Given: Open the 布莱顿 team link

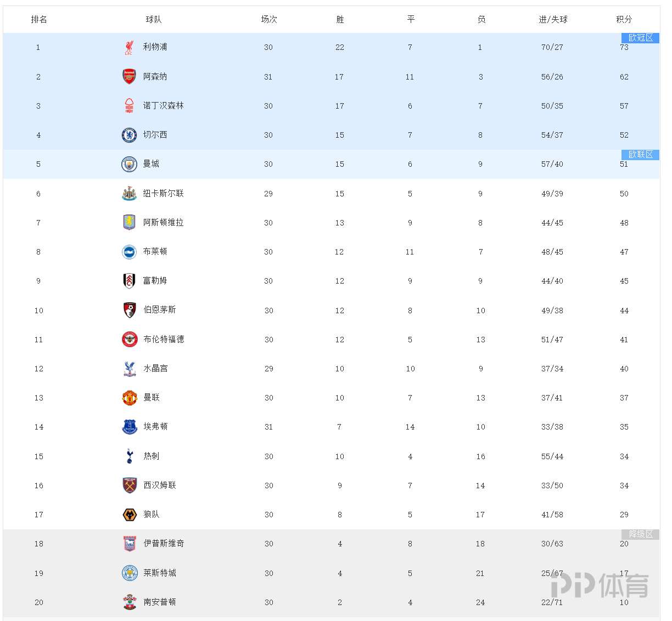Looking at the screenshot, I should tap(155, 251).
